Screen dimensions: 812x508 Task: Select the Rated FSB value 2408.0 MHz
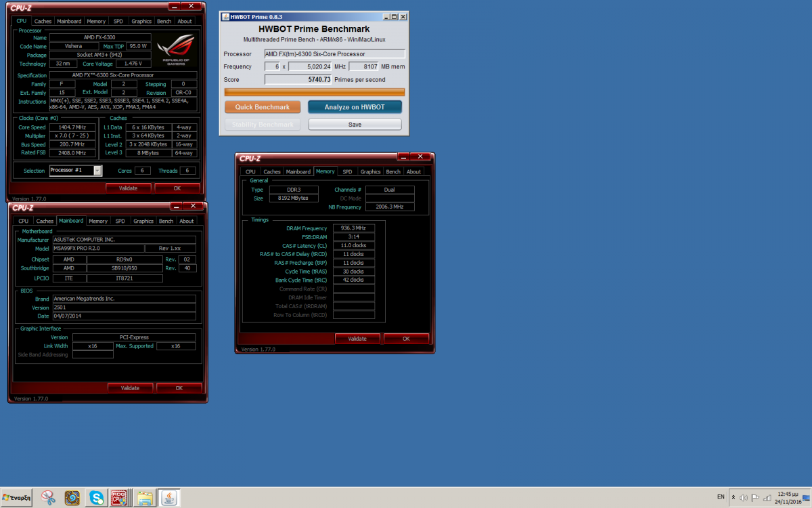(x=71, y=153)
